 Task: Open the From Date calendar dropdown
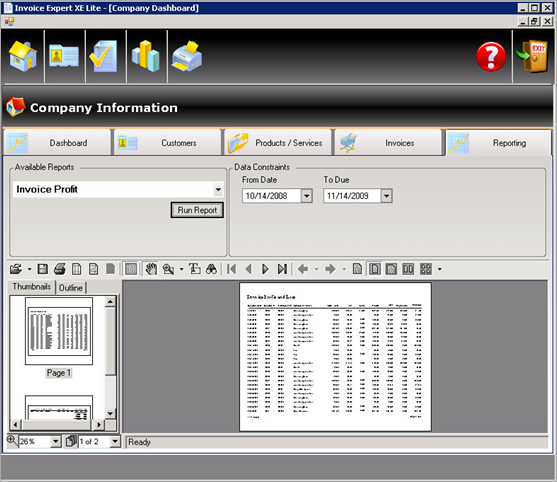307,196
